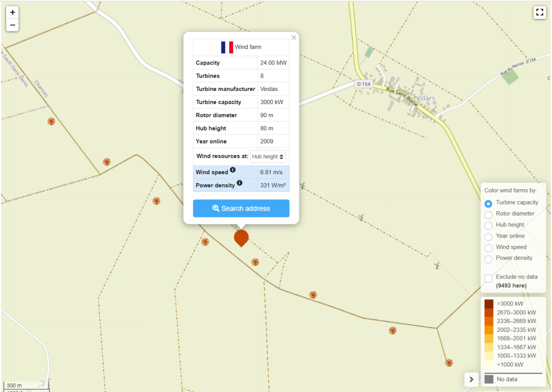552x392 pixels.
Task: Click the >3000 kW legend color swatch
Action: (x=489, y=304)
